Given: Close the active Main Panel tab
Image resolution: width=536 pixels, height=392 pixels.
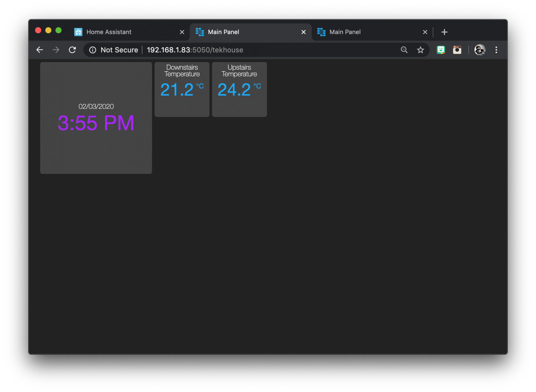Looking at the screenshot, I should tap(303, 32).
